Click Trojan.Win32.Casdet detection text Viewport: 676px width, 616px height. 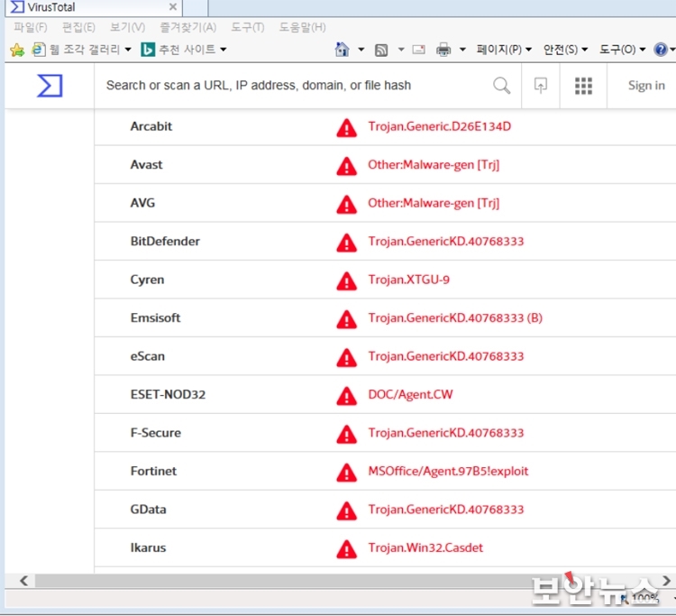pyautogui.click(x=425, y=547)
